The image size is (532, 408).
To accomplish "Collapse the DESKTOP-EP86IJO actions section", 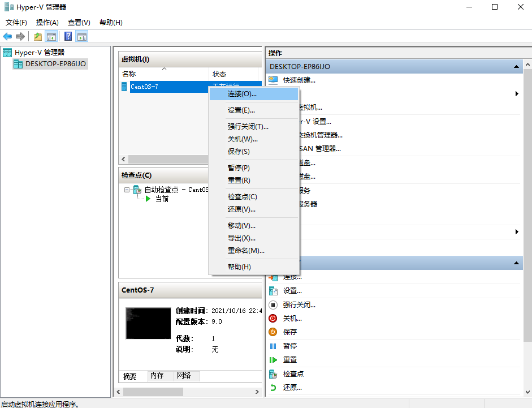I will [x=516, y=67].
